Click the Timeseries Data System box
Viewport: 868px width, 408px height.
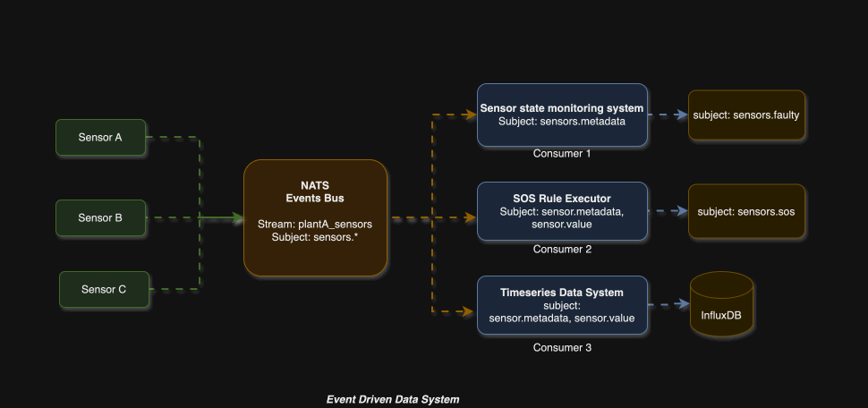coord(562,305)
